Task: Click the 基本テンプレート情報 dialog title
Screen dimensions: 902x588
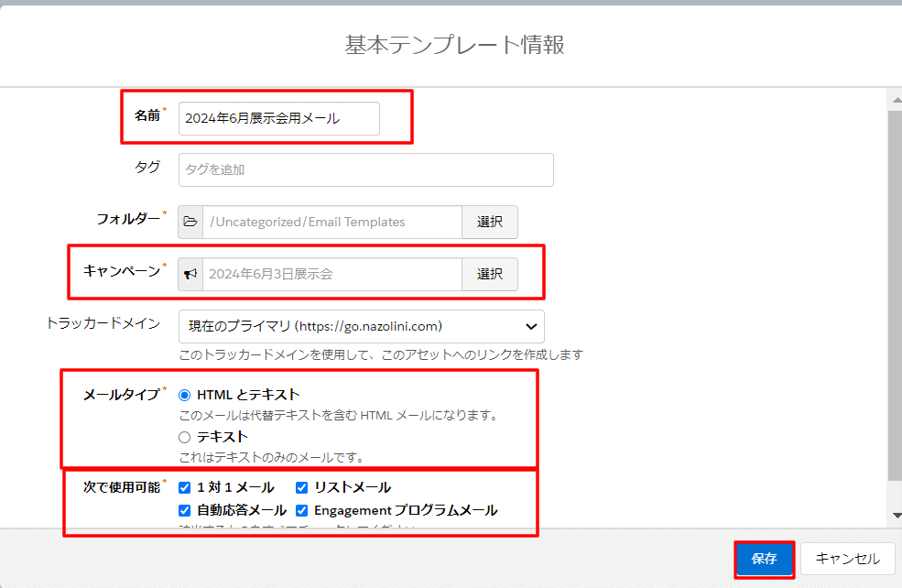Action: [454, 45]
